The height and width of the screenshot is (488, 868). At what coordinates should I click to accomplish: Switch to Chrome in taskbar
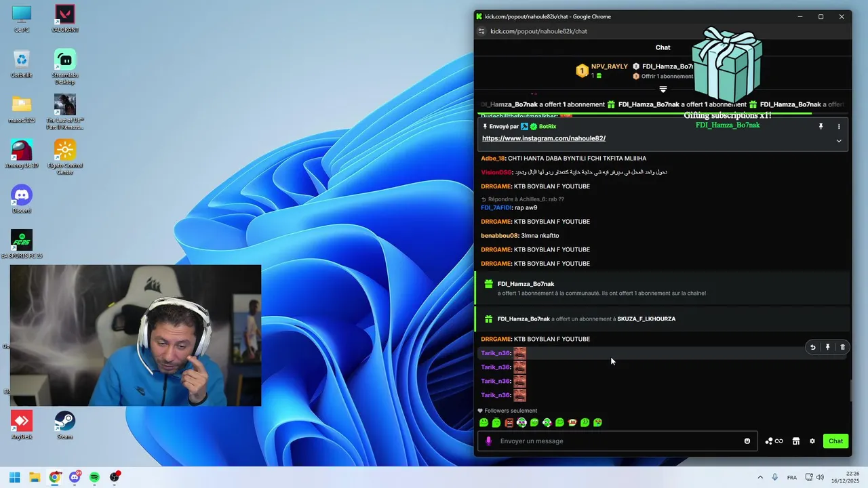[55, 477]
